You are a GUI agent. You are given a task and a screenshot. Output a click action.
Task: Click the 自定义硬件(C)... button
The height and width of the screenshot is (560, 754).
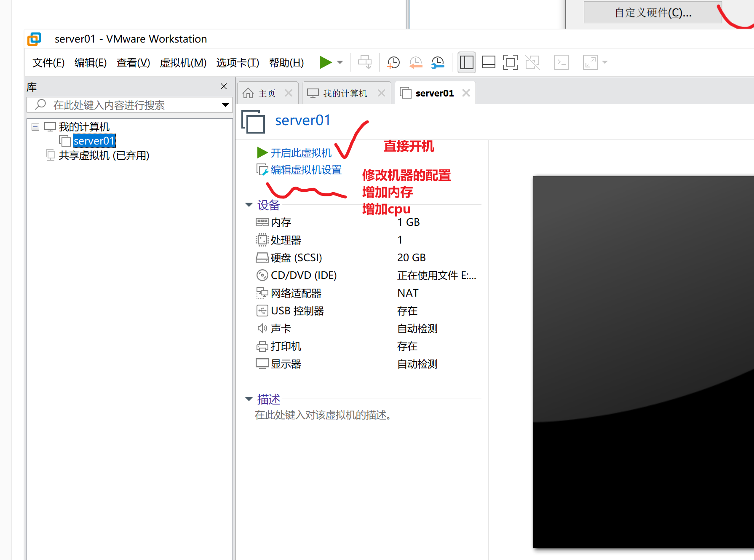tap(653, 13)
